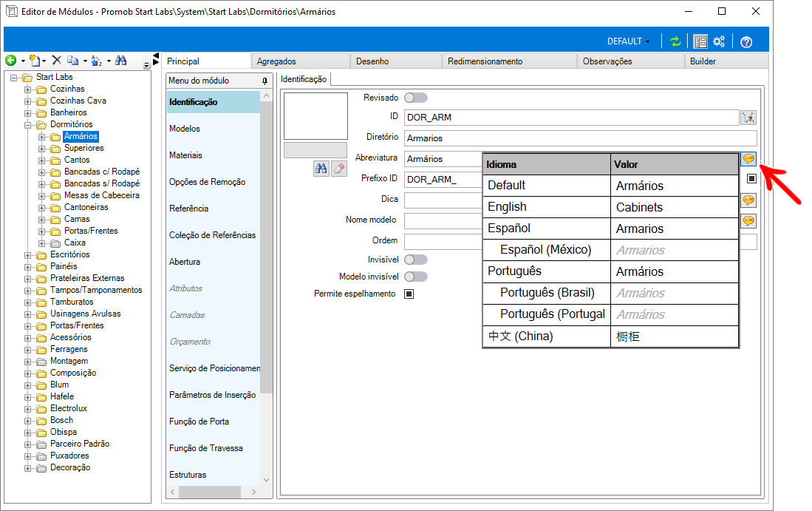Click the right-pointing panel expand arrow

(x=156, y=62)
